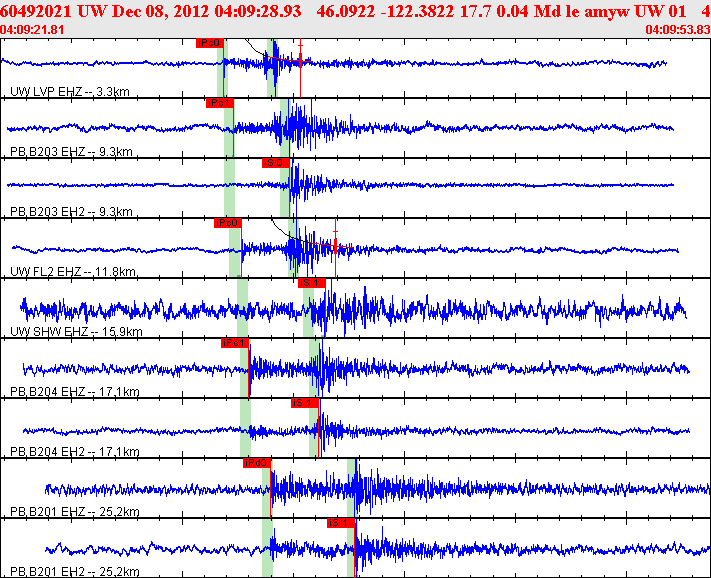This screenshot has height=578, width=711.
Task: Select the PB B201 EH2 25.2km station label
Action: (74, 572)
